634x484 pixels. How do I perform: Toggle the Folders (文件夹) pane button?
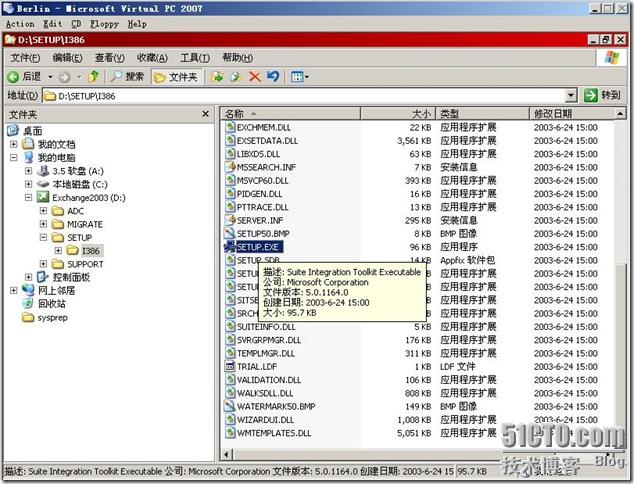tap(176, 77)
